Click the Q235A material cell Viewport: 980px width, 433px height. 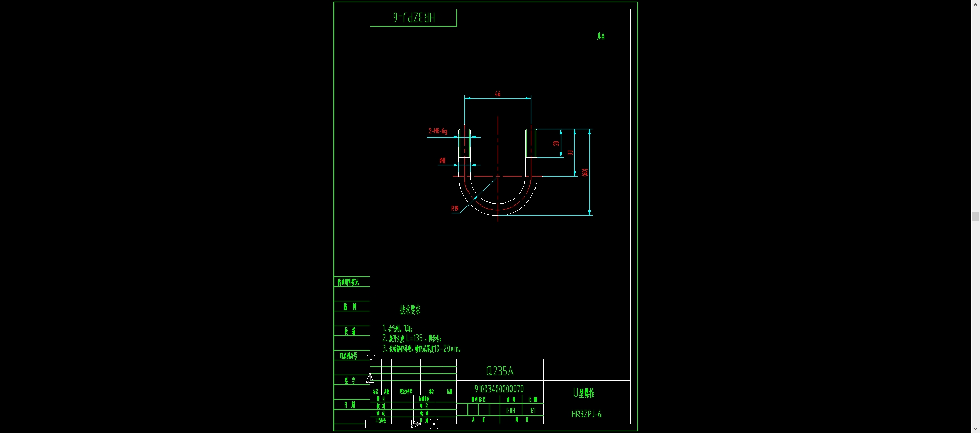click(x=500, y=371)
